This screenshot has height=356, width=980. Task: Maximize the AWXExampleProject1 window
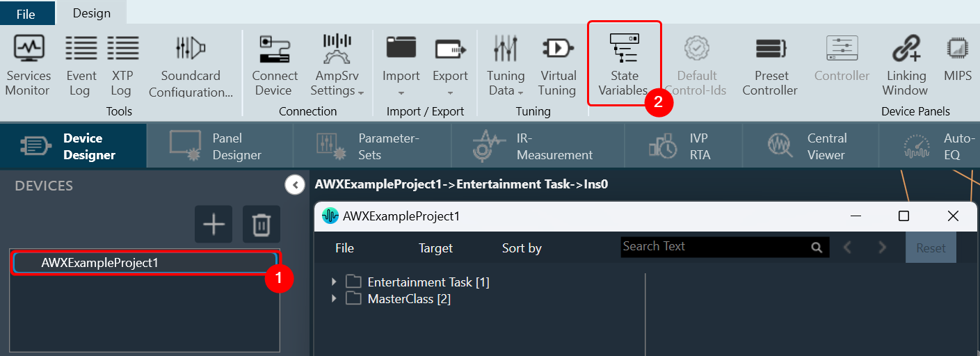click(x=903, y=216)
